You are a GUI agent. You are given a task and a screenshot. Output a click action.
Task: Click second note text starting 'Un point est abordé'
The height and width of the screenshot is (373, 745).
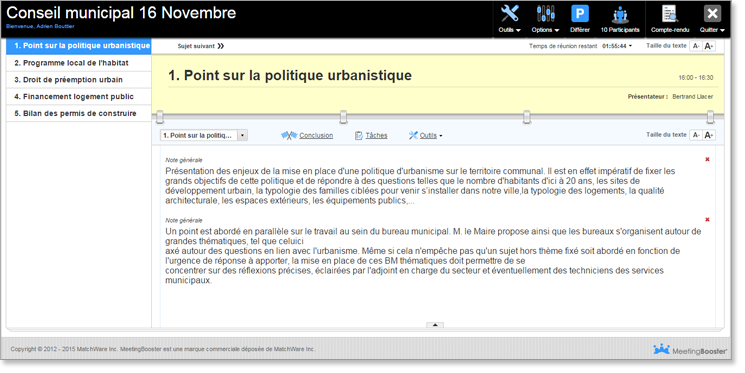433,256
